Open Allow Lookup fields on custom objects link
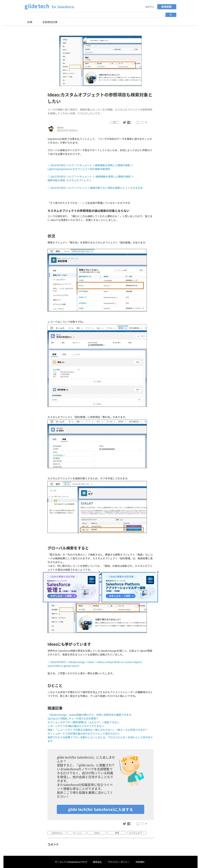Viewport: 201px width, 868px height. [x=94, y=664]
